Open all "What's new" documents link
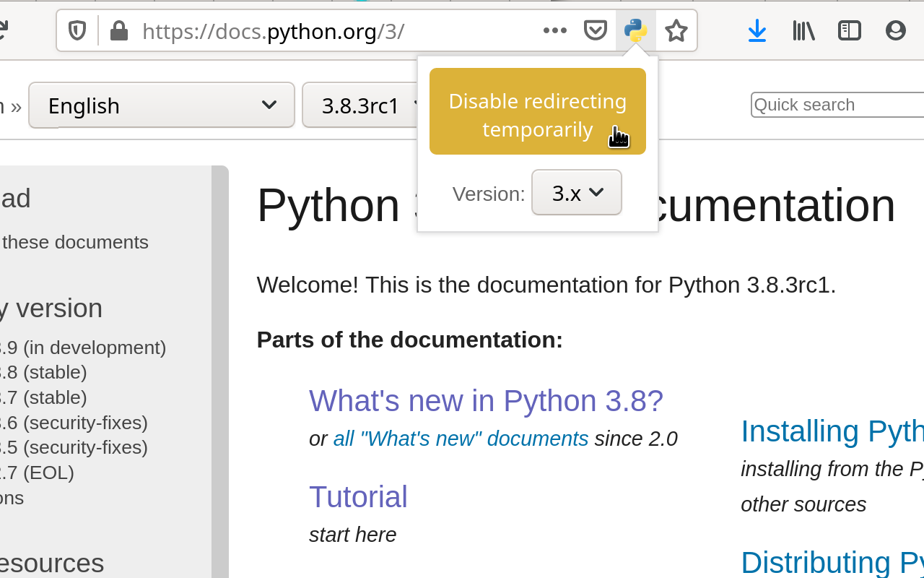The width and height of the screenshot is (924, 578). click(461, 439)
